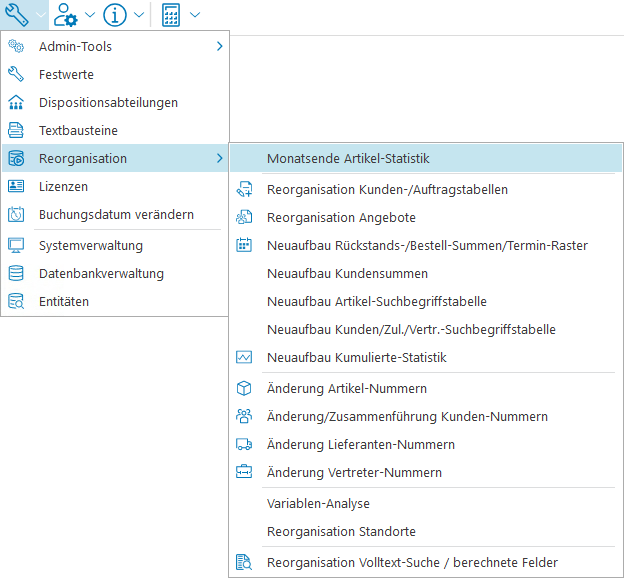
Task: Open Datenbankverwaltung from the menu
Action: 101,273
